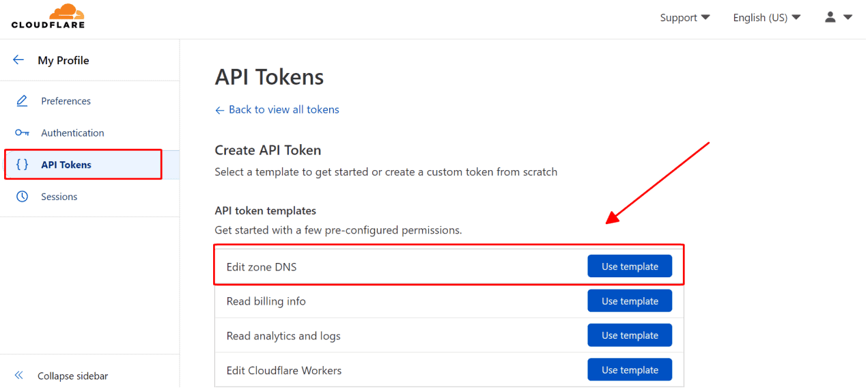Use template for Edit zone DNS
This screenshot has width=868, height=390.
[630, 266]
